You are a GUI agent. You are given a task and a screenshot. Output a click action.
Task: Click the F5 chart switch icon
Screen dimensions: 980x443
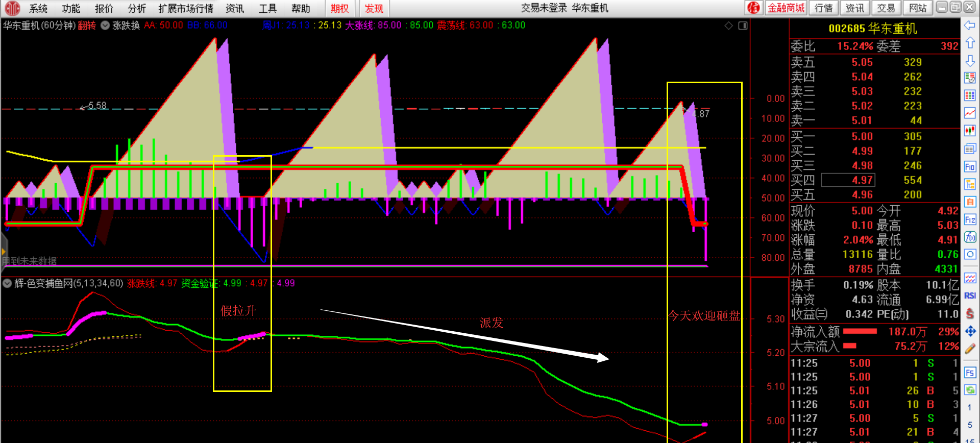point(970,373)
